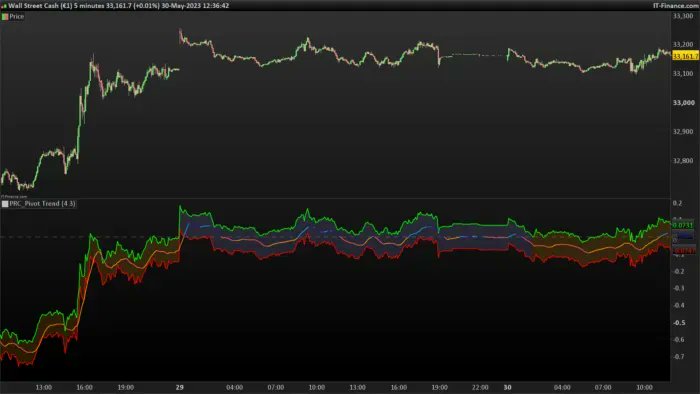This screenshot has width=700, height=394.
Task: Click the 30-May-2023 12:36:42 timestamp
Action: click(195, 6)
